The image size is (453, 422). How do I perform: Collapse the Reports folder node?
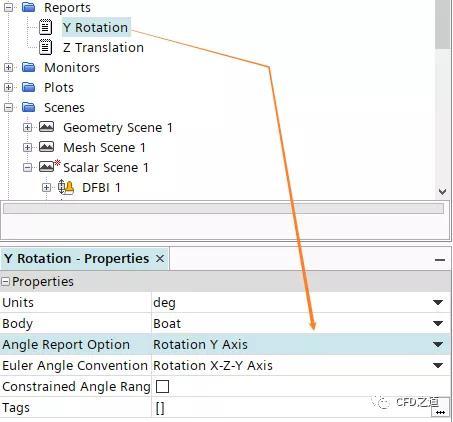(8, 7)
